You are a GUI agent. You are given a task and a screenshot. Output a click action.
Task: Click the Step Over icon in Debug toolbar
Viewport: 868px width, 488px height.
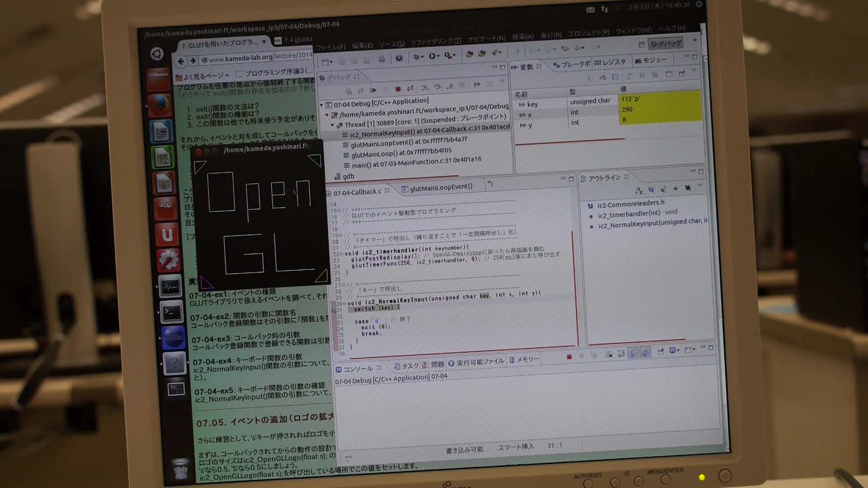[x=437, y=87]
